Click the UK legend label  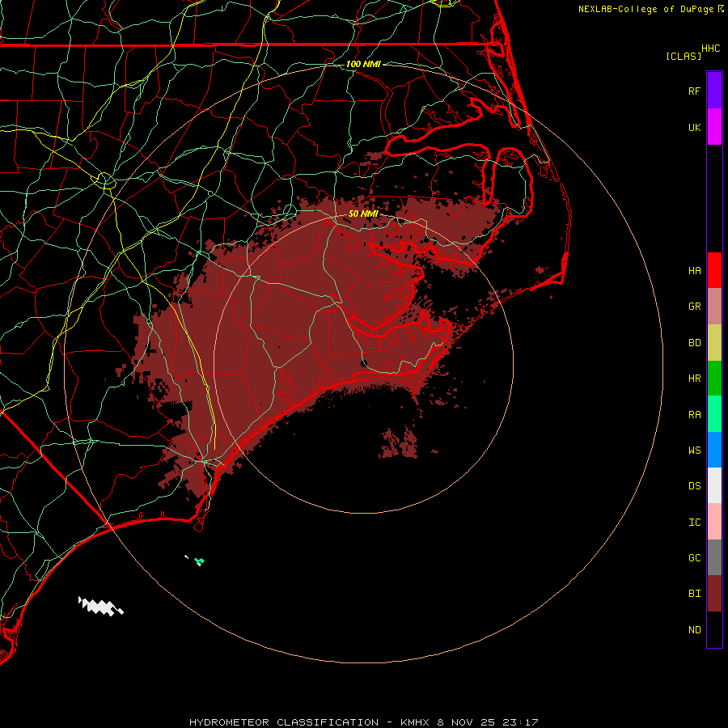click(x=694, y=127)
